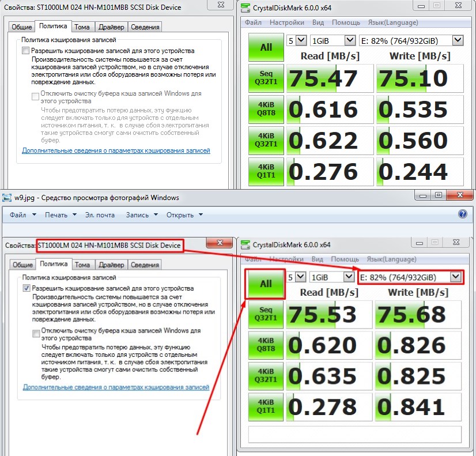Click All button in upper CrystalDiskMark
476x456 pixels.
pyautogui.click(x=266, y=47)
